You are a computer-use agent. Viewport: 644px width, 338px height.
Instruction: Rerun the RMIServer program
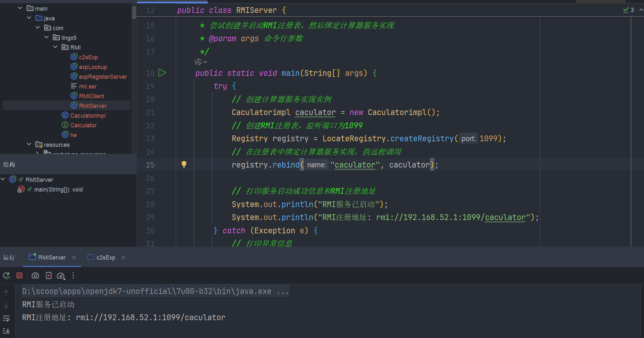[6, 276]
